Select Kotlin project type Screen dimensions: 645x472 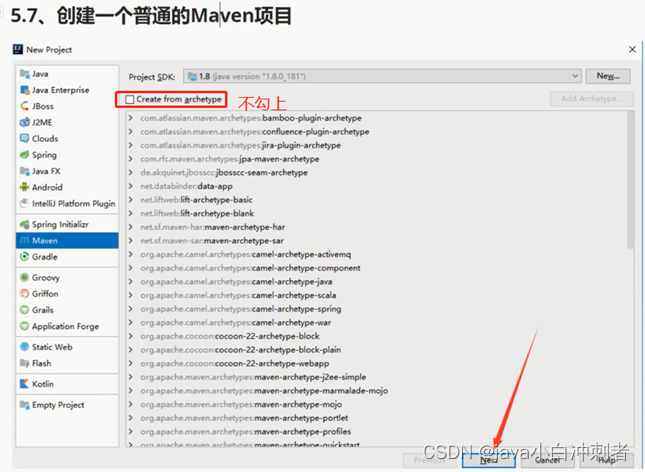(43, 384)
